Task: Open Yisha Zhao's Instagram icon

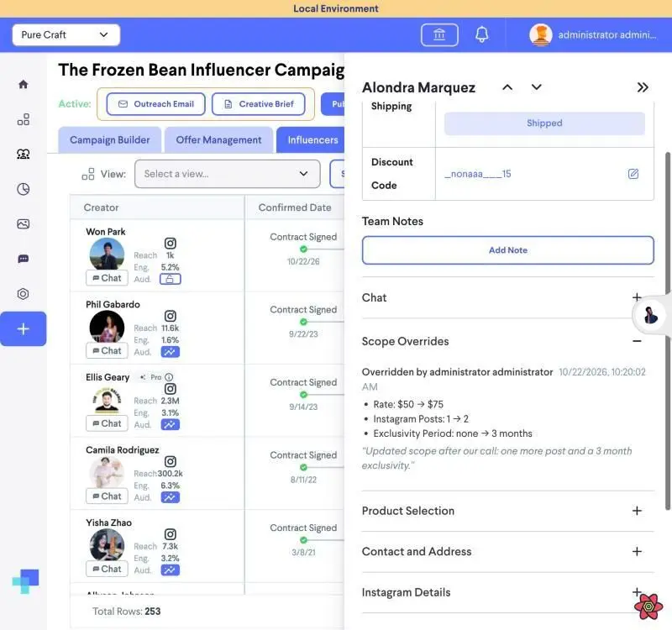Action: 171,534
